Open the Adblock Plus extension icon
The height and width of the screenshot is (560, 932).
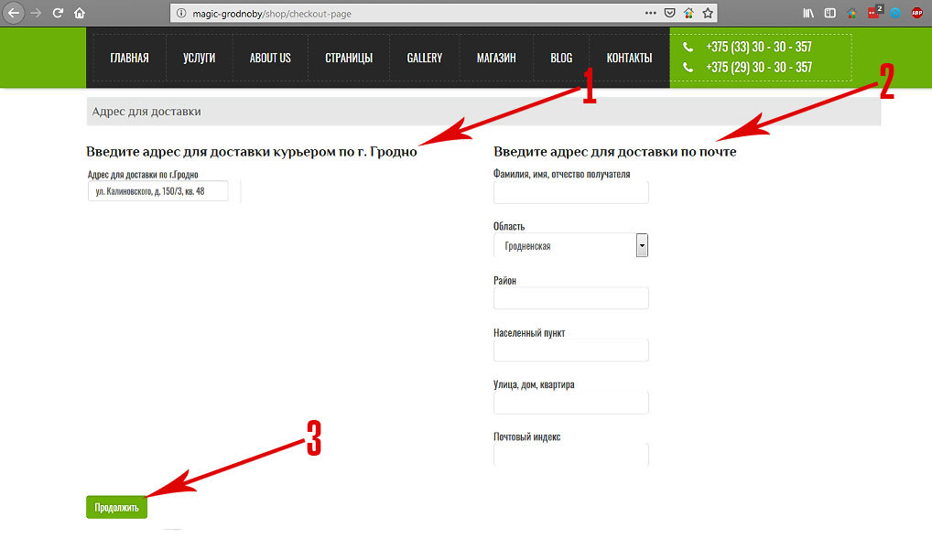[x=916, y=14]
